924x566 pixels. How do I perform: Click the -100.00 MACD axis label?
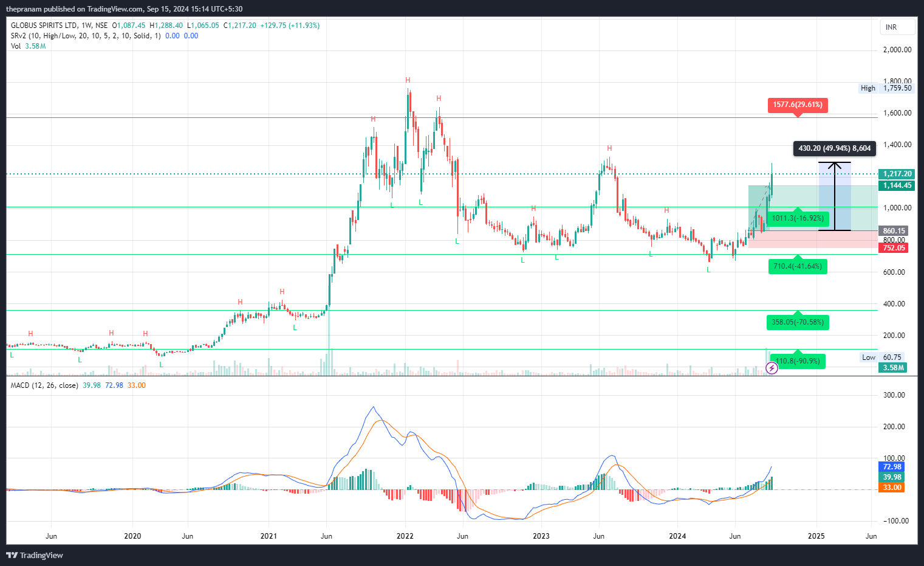click(895, 521)
